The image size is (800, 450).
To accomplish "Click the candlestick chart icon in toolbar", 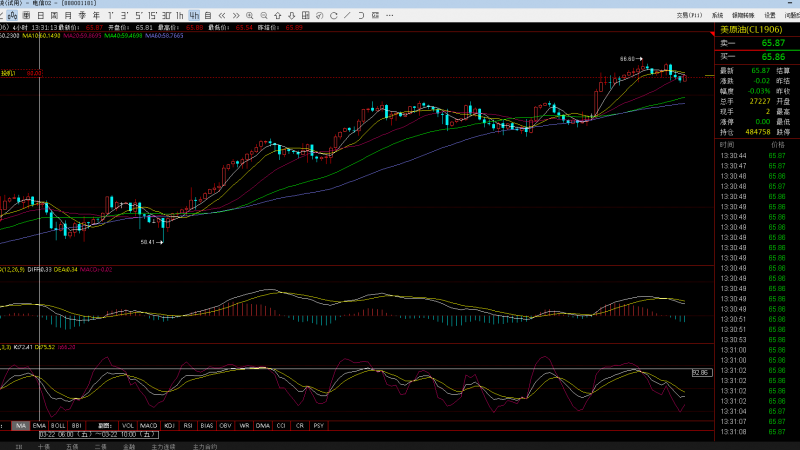I will 12,15.
